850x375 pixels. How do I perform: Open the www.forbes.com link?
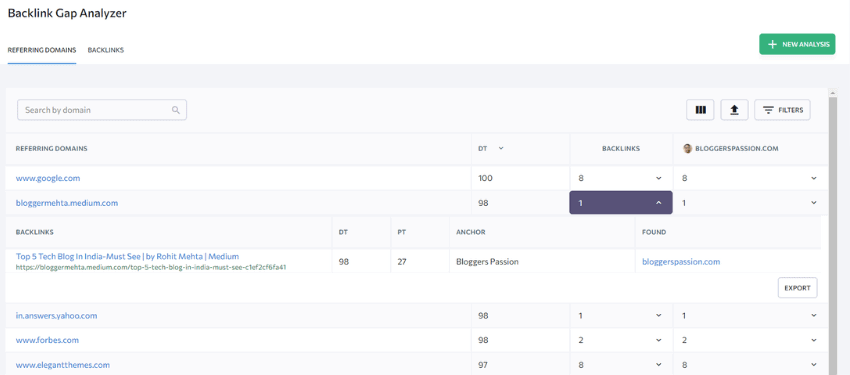point(47,340)
